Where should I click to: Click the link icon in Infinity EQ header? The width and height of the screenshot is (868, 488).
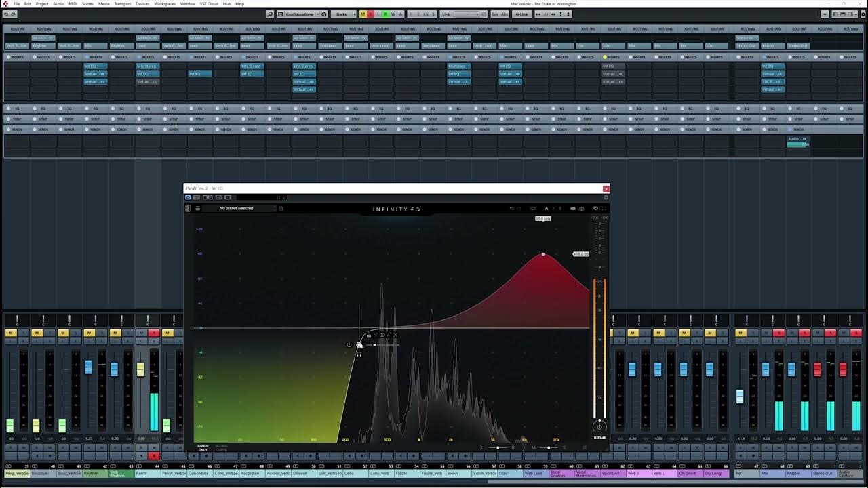click(533, 208)
